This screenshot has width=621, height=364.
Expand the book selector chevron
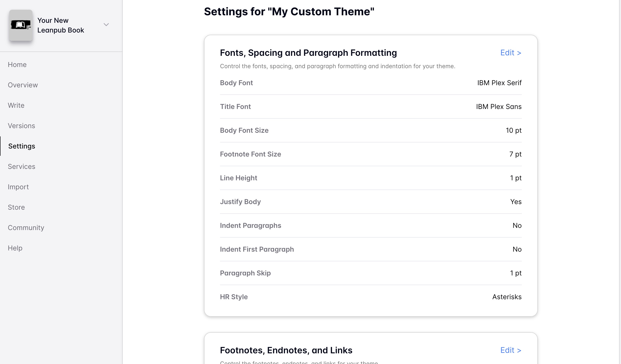click(x=106, y=25)
